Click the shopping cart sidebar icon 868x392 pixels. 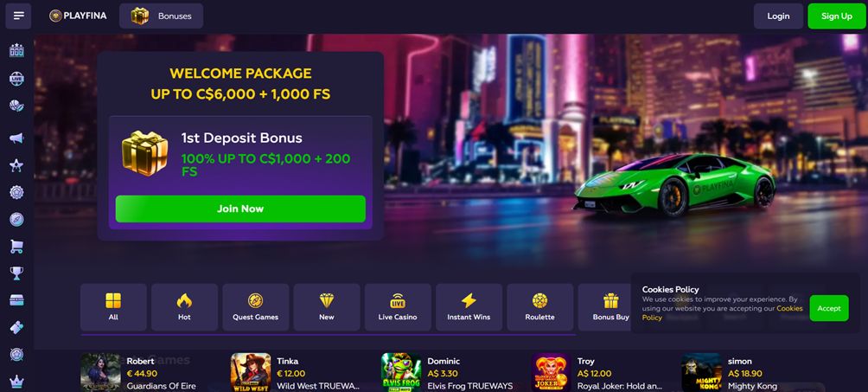pyautogui.click(x=16, y=247)
